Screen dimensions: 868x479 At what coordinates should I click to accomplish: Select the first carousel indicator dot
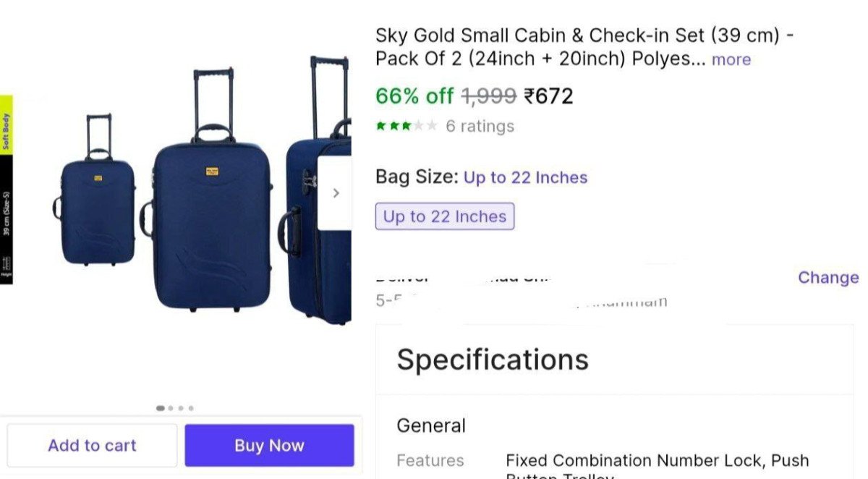coord(161,408)
